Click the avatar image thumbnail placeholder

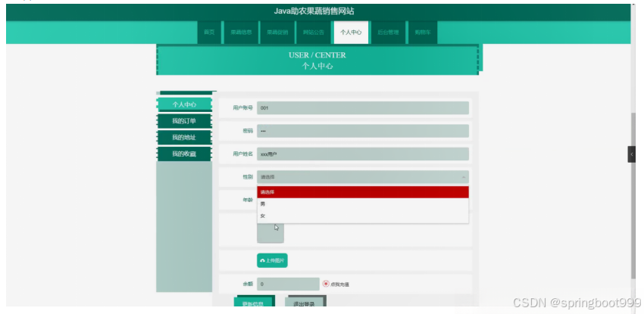click(270, 233)
